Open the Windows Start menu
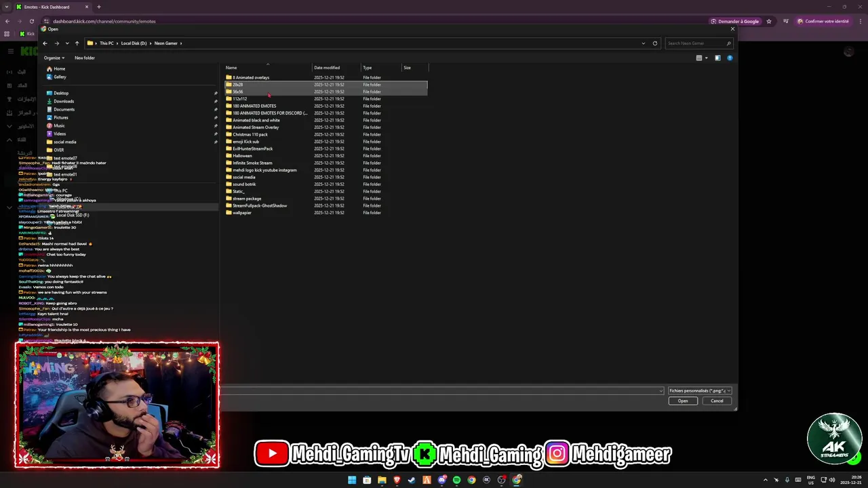Image resolution: width=868 pixels, height=488 pixels. 352,480
